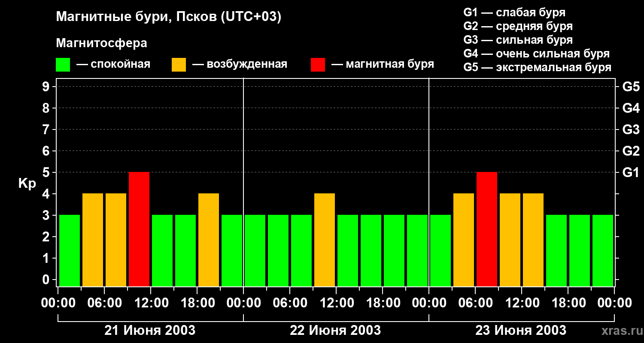Click the G5 label on the right axis
Screen dimensions: 644x343
(631, 87)
